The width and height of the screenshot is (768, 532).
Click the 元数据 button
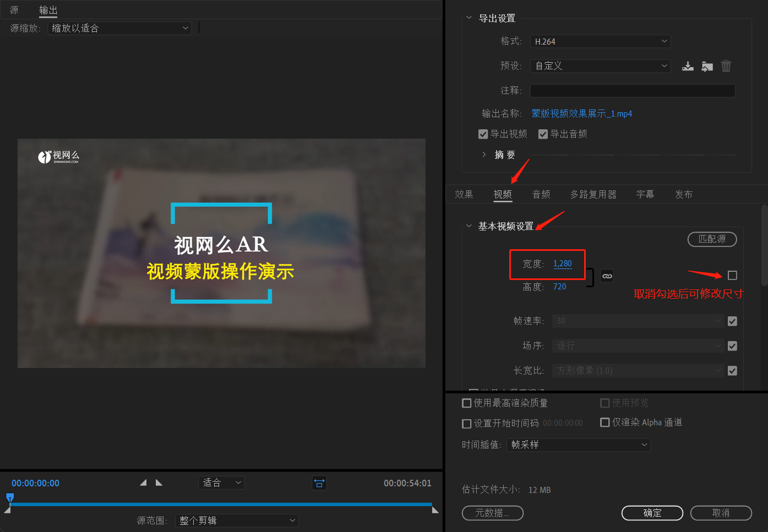493,513
